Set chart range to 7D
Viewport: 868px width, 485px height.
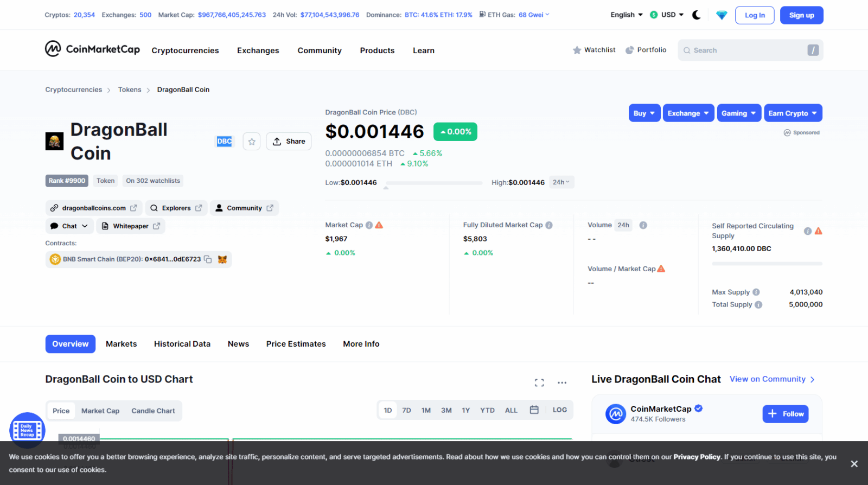click(x=406, y=410)
